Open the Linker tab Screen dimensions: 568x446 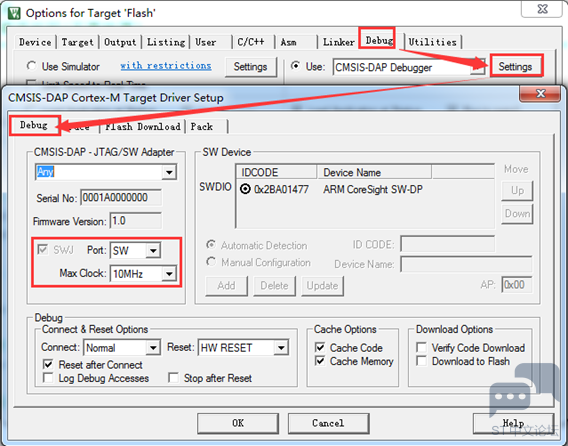(339, 42)
